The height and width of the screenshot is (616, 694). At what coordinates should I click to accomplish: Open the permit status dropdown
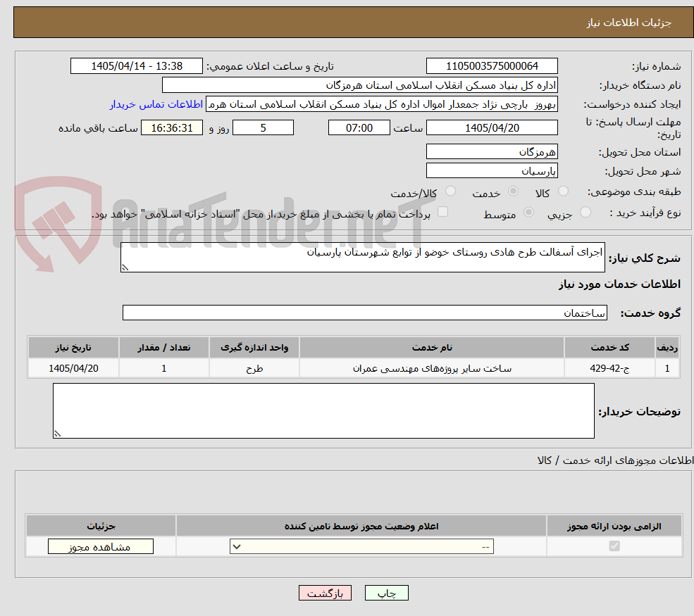coord(361,546)
